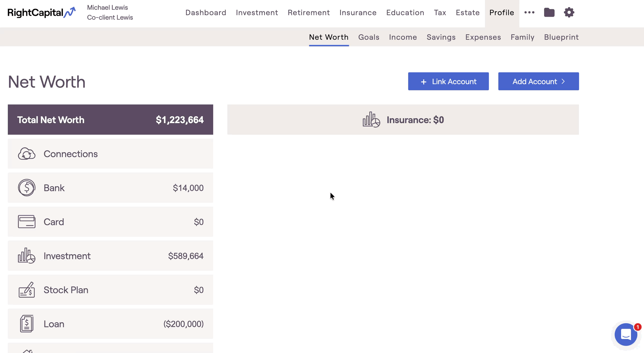Expand the Add Account chevron button
Image resolution: width=644 pixels, height=353 pixels.
tap(538, 81)
